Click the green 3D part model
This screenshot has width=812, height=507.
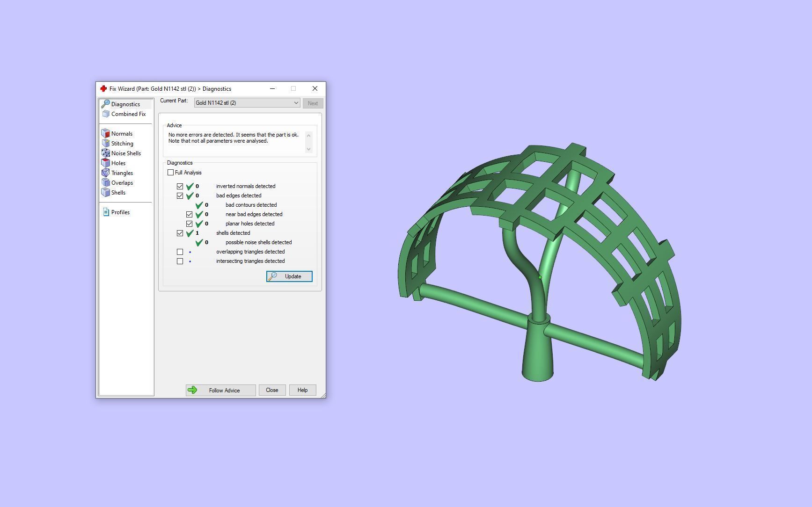point(540,262)
